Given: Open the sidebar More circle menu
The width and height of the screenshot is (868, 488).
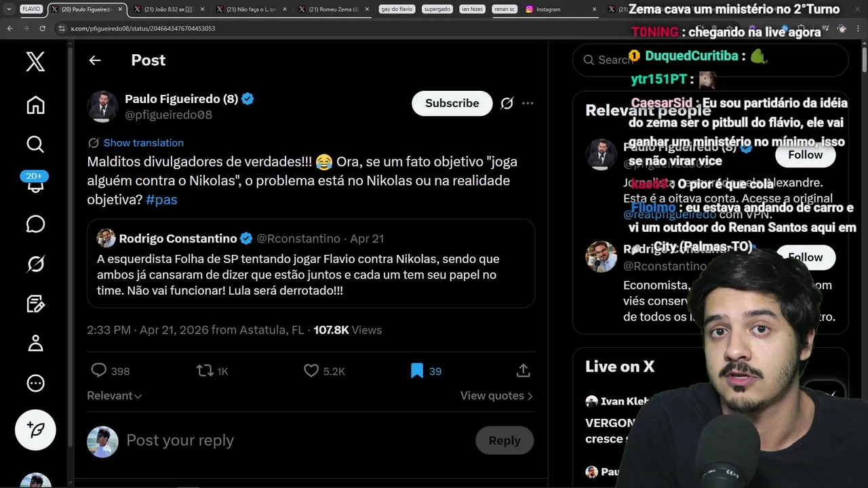Looking at the screenshot, I should pos(35,383).
